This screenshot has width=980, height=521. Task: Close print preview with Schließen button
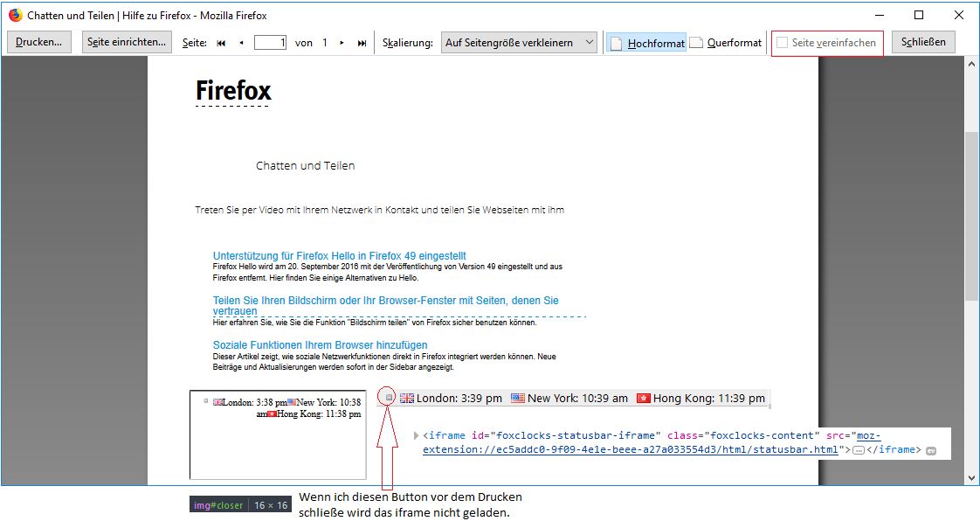coord(923,42)
